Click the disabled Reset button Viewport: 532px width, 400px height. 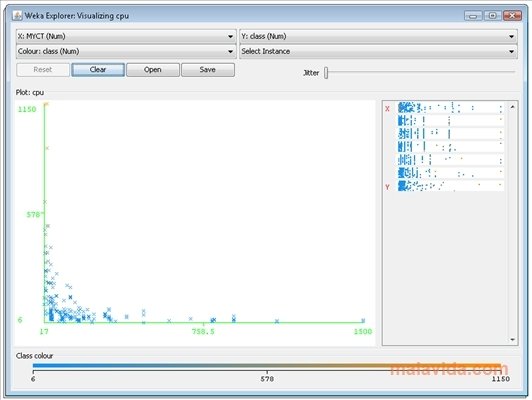(43, 70)
